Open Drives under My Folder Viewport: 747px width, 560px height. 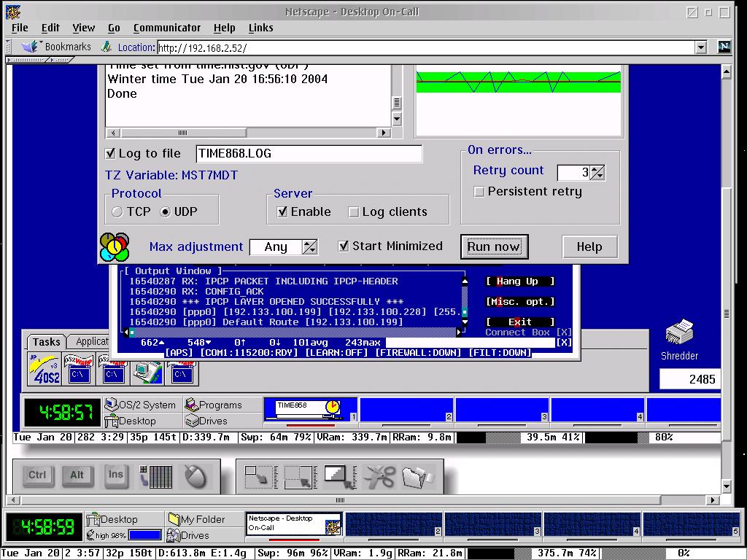click(187, 535)
